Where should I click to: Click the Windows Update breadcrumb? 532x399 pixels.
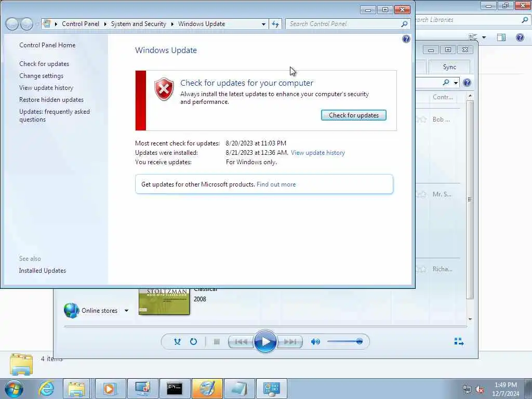click(x=202, y=24)
